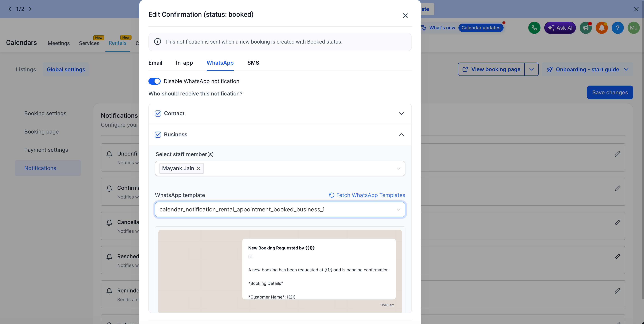Image resolution: width=644 pixels, height=324 pixels.
Task: Switch to the SMS tab
Action: click(253, 63)
